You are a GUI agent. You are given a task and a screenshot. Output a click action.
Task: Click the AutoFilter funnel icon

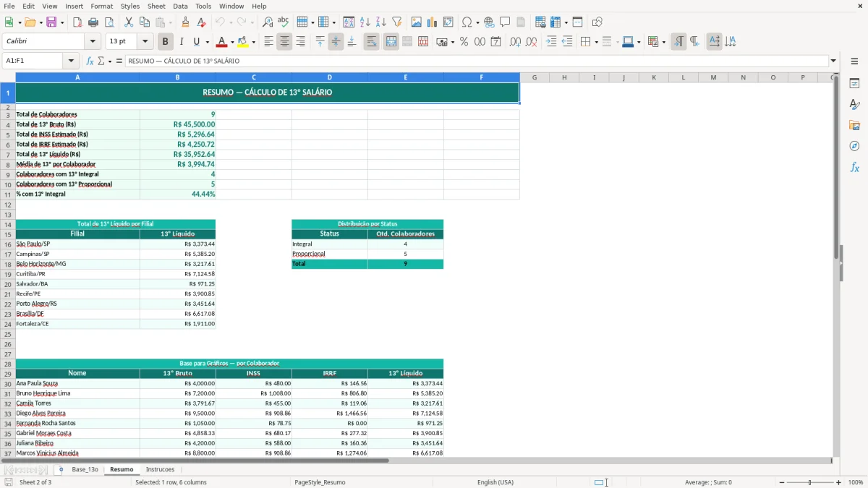tap(396, 22)
